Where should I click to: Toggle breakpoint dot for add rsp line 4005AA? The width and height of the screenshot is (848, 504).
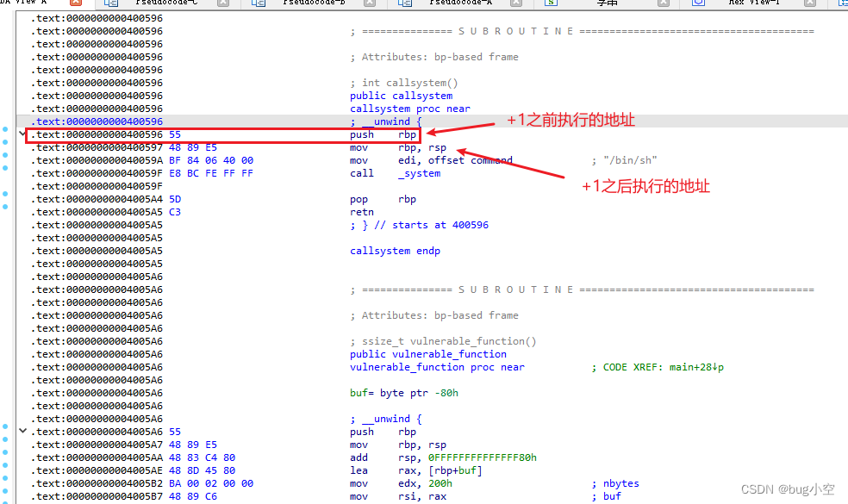pyautogui.click(x=5, y=452)
